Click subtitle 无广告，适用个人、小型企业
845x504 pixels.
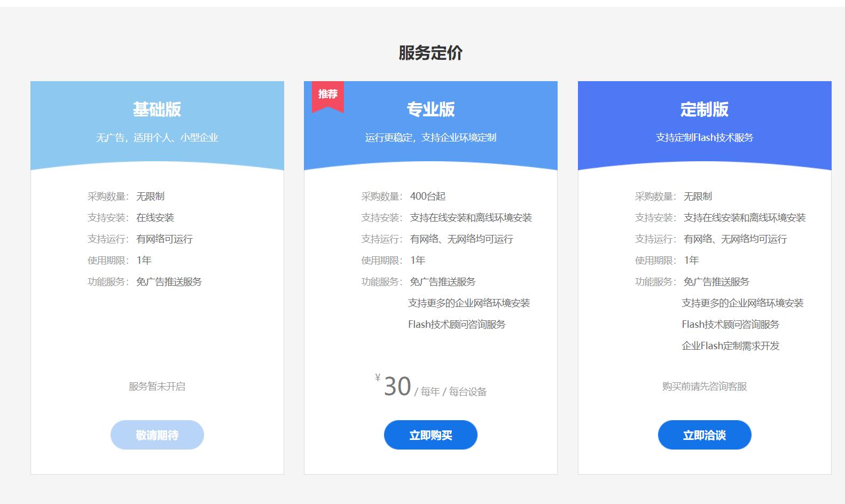click(x=157, y=138)
